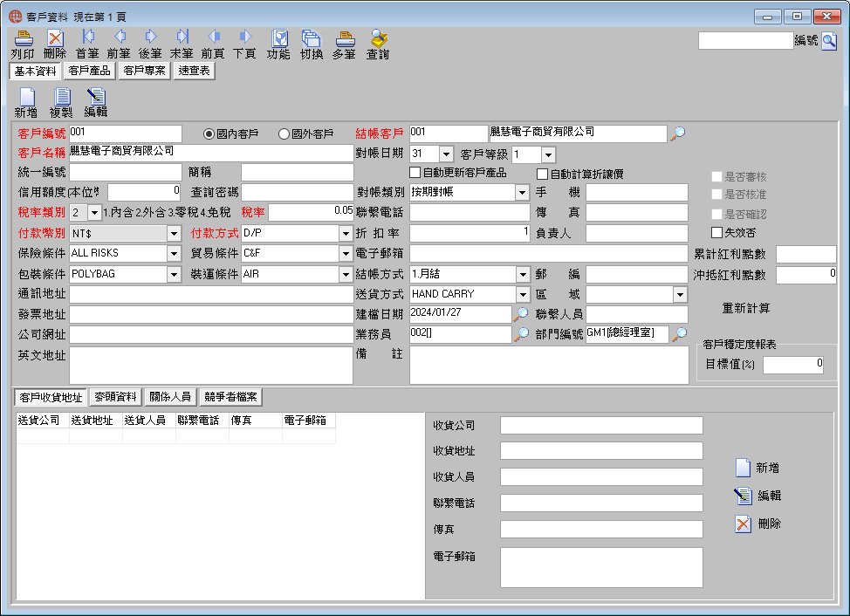Switch to the 客戶產品 tab
The height and width of the screenshot is (616, 850).
pos(89,71)
